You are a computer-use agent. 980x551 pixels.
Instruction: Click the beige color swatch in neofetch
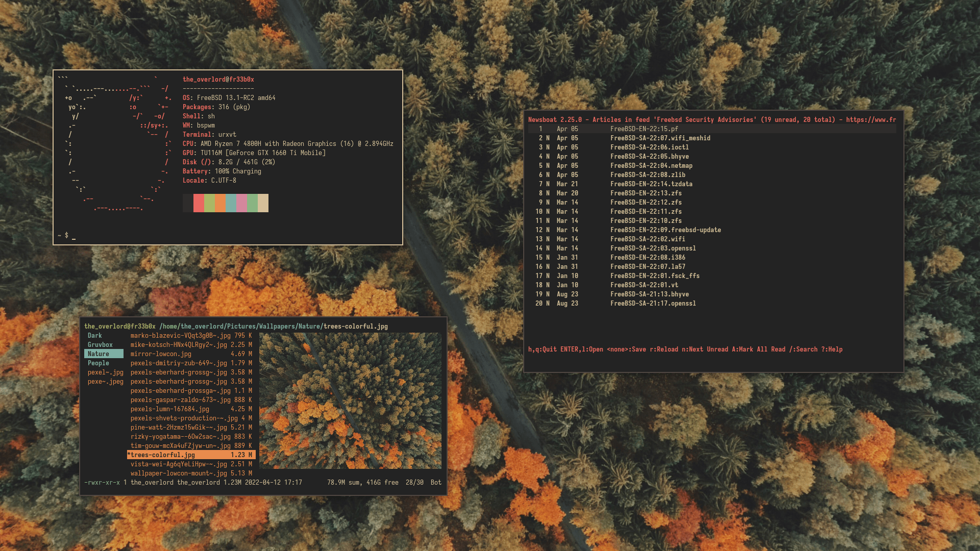(263, 203)
